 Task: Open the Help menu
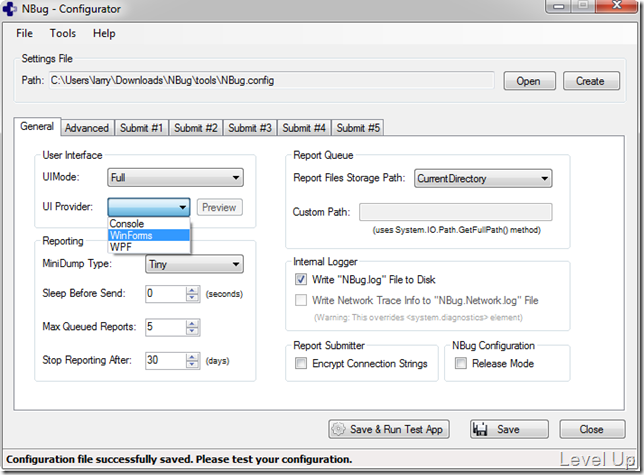104,33
